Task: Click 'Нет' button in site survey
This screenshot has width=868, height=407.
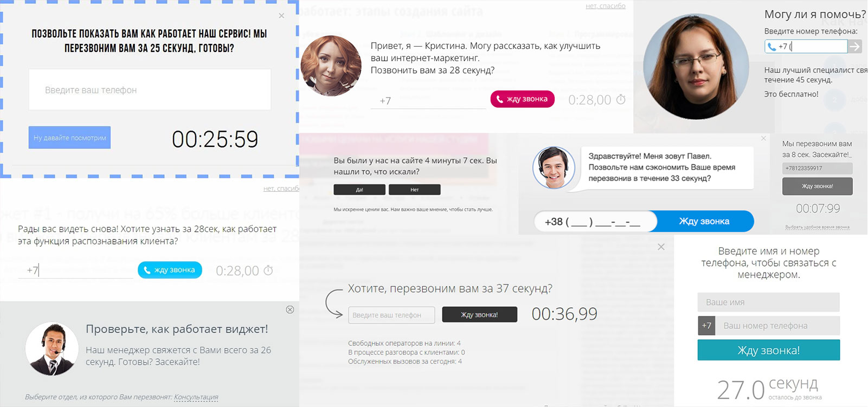Action: [415, 190]
